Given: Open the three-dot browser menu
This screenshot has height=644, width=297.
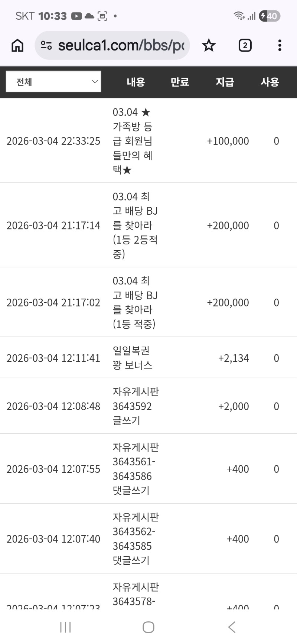Looking at the screenshot, I should [280, 46].
